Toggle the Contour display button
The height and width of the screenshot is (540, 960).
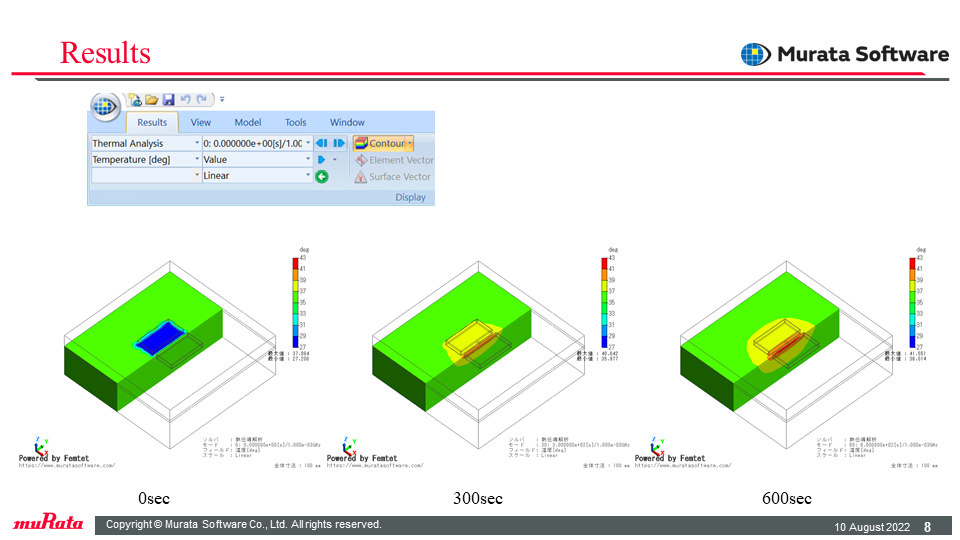pos(380,143)
